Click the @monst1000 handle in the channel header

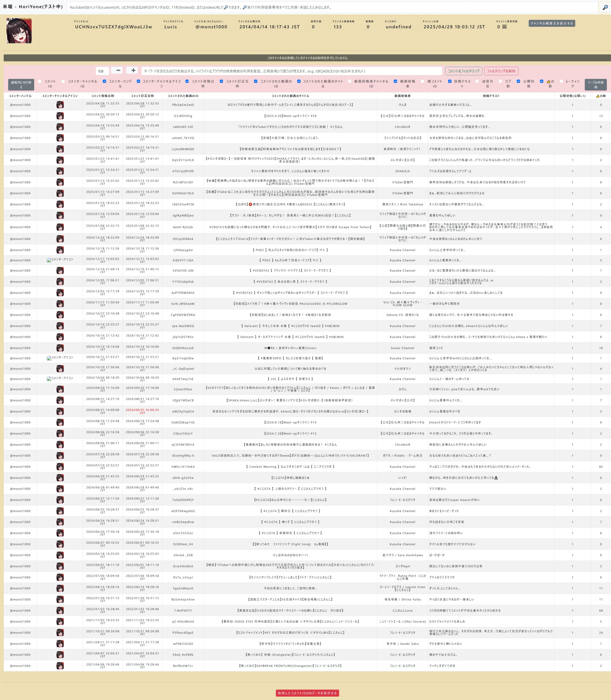[x=211, y=27]
